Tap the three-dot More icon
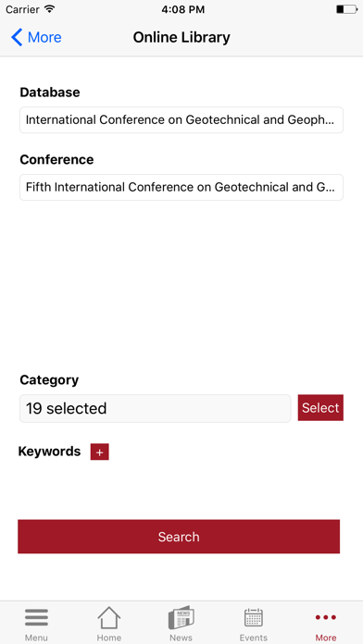363x644 pixels. coord(326,617)
